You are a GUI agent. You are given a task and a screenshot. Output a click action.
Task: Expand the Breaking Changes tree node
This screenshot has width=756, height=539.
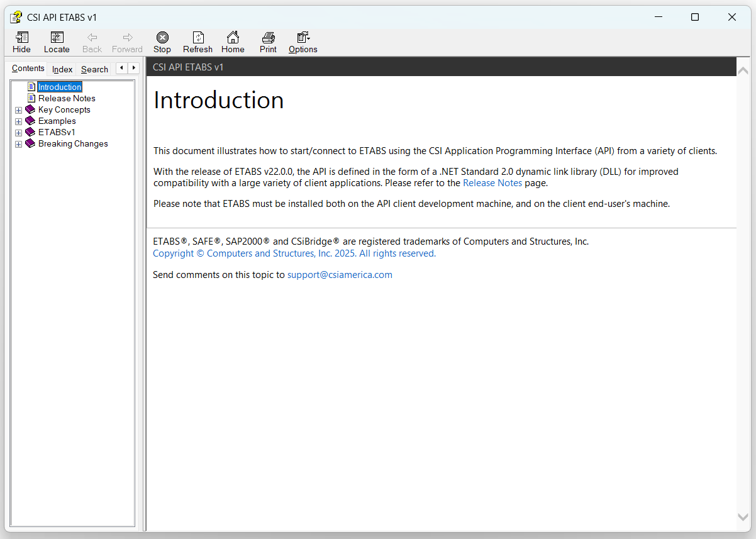(18, 144)
